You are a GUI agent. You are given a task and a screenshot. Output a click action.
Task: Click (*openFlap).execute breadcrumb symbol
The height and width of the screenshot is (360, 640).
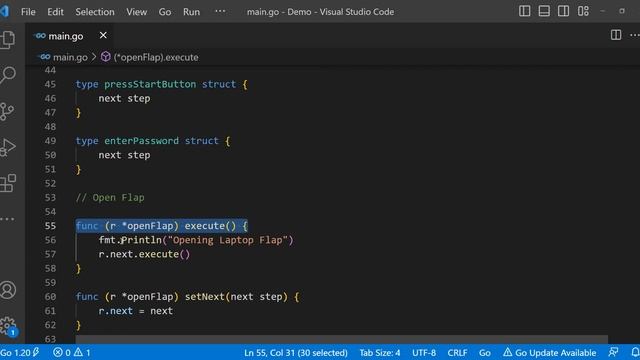point(156,57)
